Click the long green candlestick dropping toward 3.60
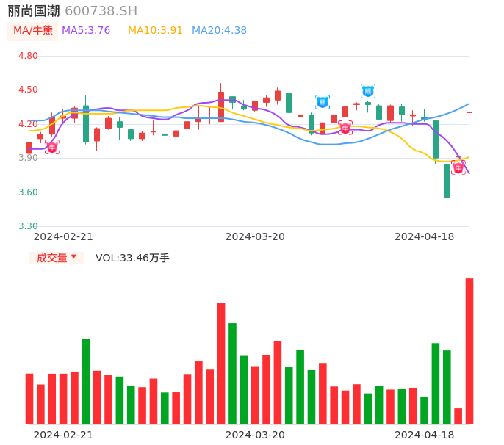 click(447, 181)
